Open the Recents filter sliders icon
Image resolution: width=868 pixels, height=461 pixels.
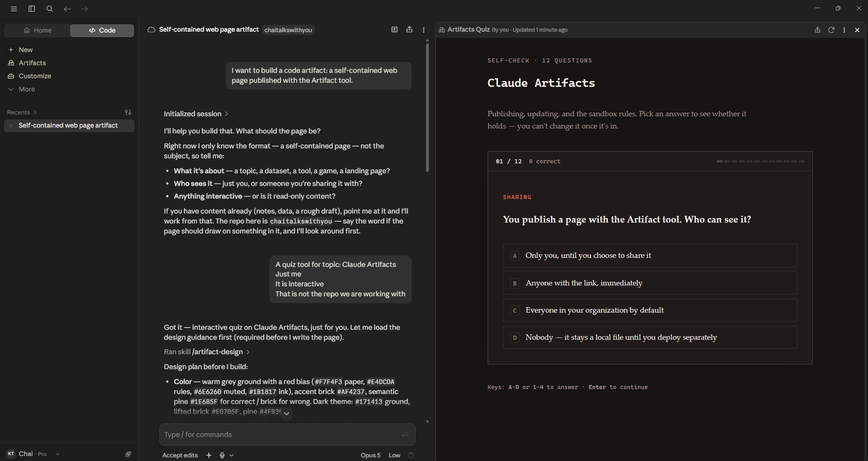(x=128, y=112)
